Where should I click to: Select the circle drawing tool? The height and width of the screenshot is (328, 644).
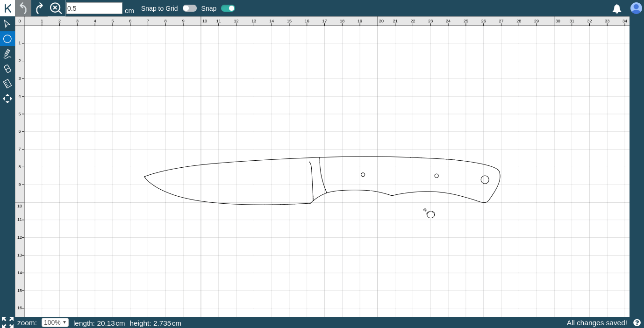7,39
